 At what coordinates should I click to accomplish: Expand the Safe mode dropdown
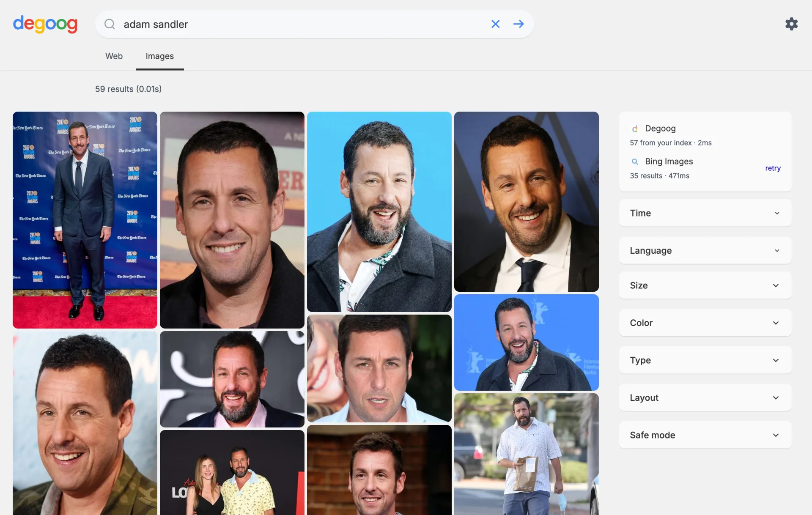click(x=705, y=435)
